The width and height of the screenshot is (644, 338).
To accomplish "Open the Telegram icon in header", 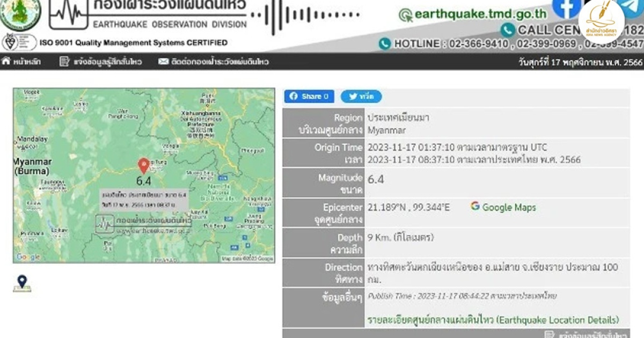I will pos(633,6).
